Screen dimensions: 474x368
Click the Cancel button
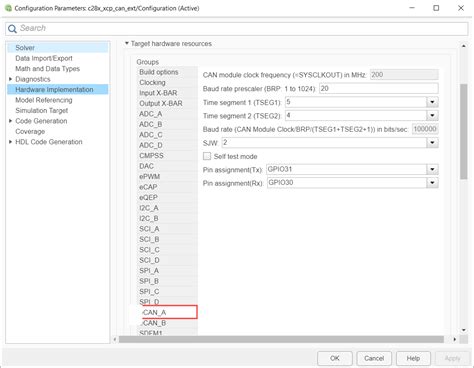pyautogui.click(x=374, y=358)
